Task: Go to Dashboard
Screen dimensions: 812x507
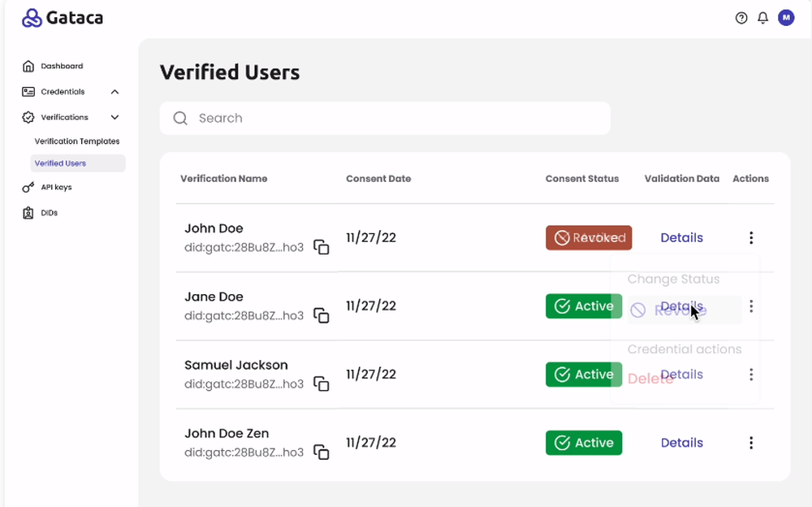Action: 62,66
